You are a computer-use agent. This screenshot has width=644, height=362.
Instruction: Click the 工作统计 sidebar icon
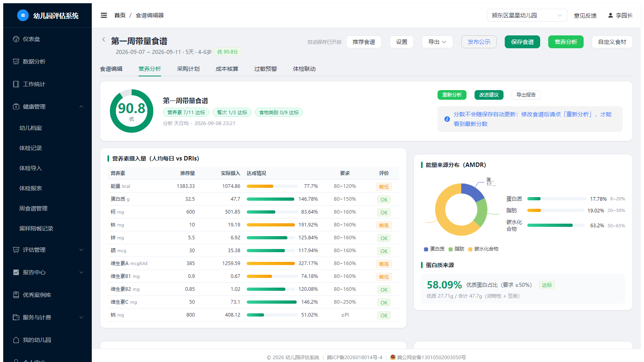coord(16,84)
